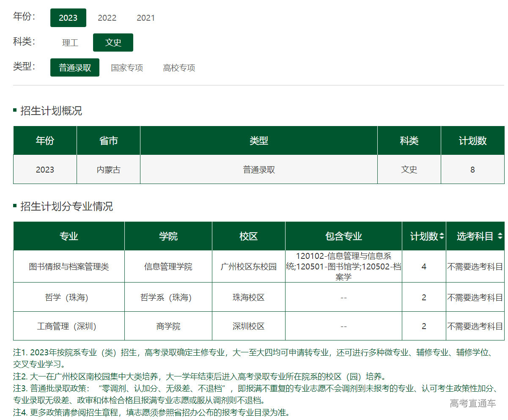This screenshot has height=420, width=508.
Task: Switch type to 国家专项
Action: point(127,68)
